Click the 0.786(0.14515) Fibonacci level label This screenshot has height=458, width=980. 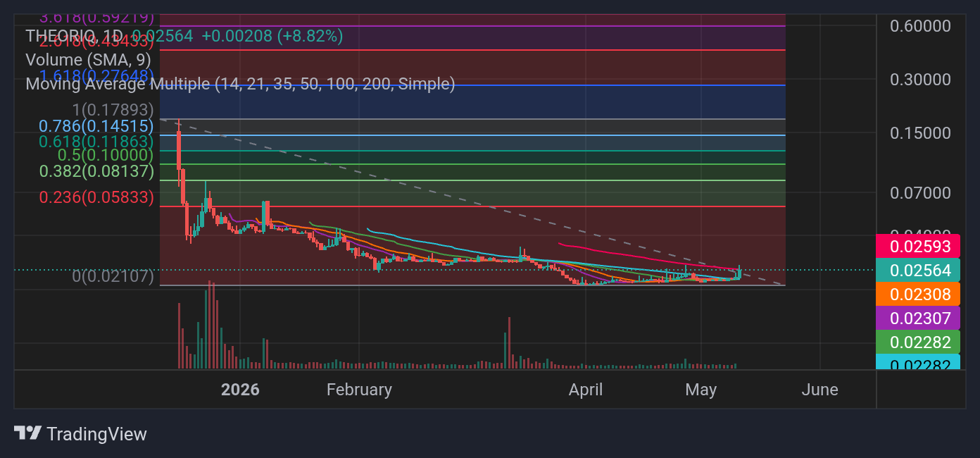click(x=96, y=126)
